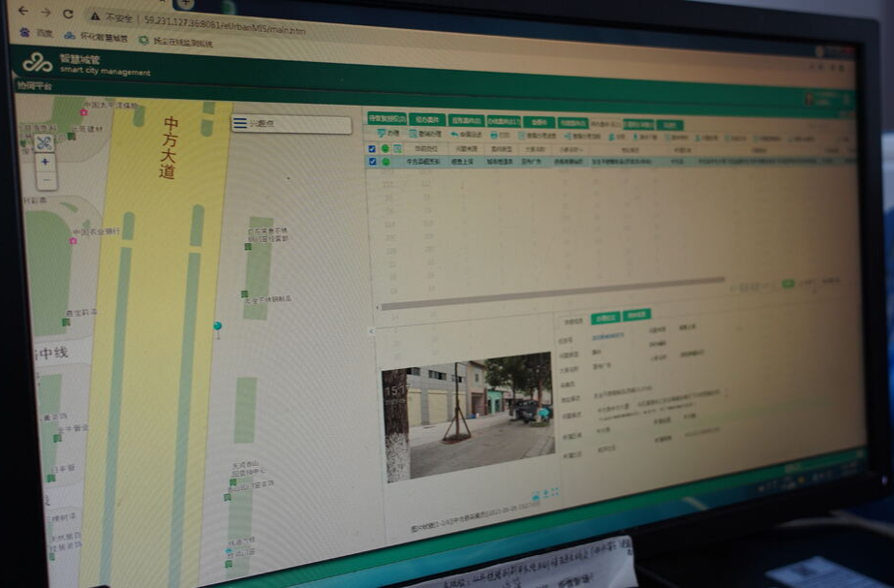This screenshot has height=588, width=894.
Task: Click the 打印 printer toolbar button
Action: (x=500, y=136)
